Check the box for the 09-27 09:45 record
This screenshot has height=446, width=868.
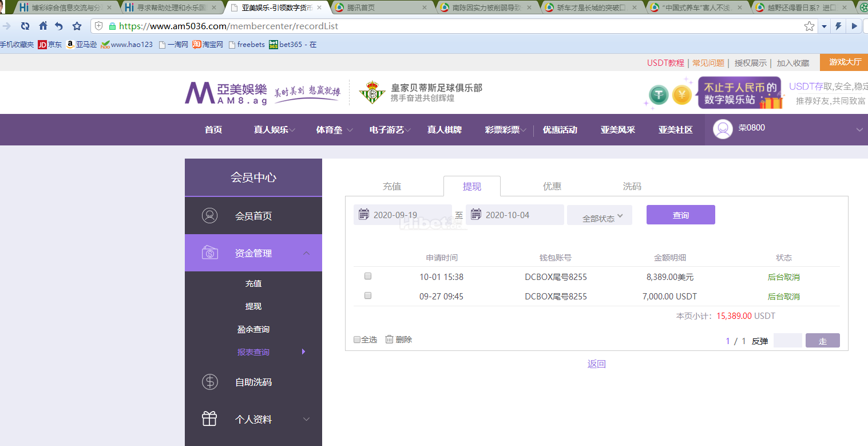click(368, 295)
